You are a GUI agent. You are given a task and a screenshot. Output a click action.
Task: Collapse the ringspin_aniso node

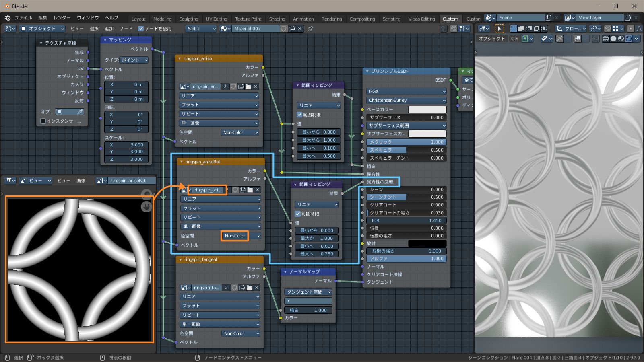point(180,58)
